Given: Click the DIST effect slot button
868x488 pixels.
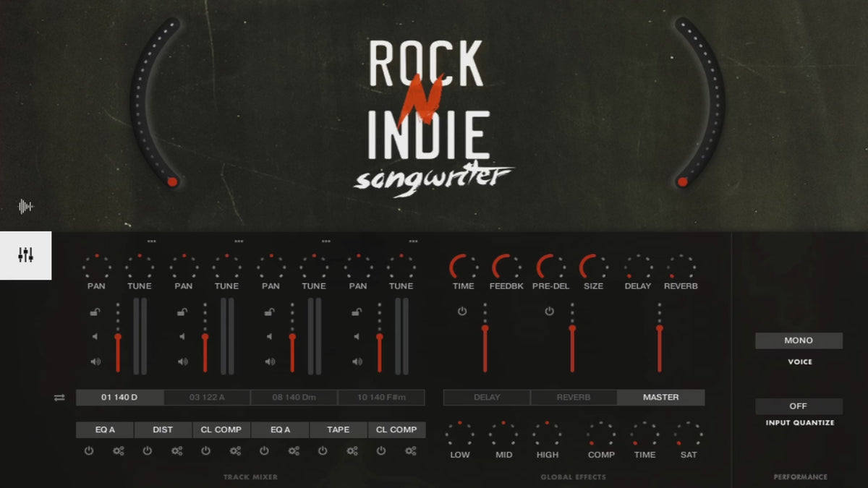Looking at the screenshot, I should coord(163,430).
